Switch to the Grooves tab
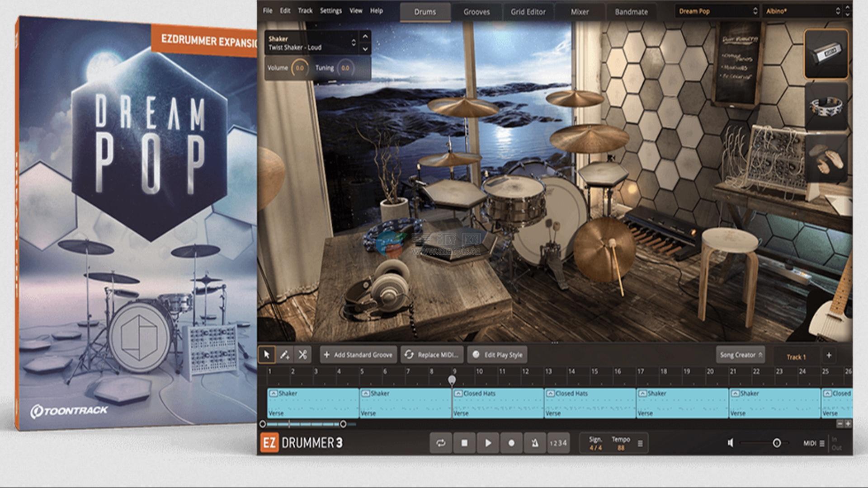The width and height of the screenshot is (868, 488). [x=476, y=12]
